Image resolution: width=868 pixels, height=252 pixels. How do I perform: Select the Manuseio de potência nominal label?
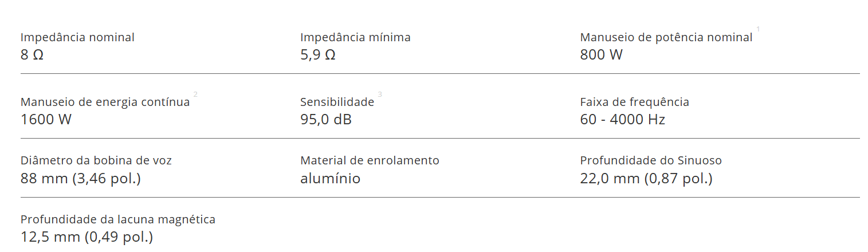[666, 37]
